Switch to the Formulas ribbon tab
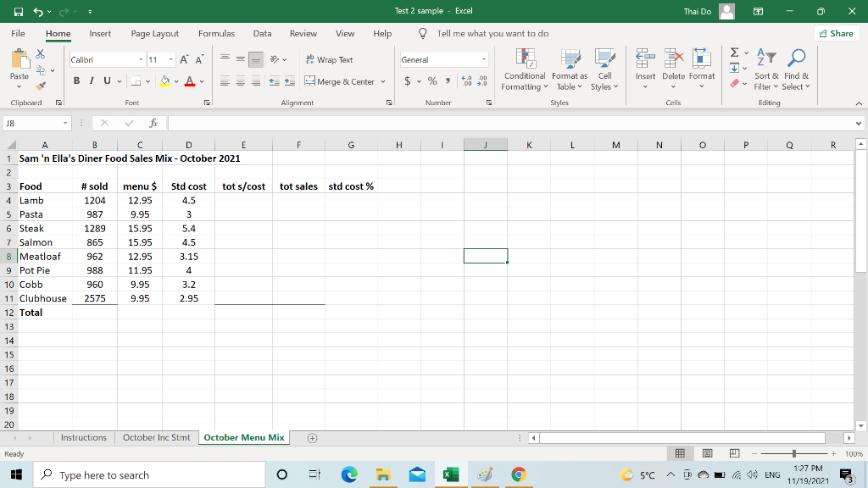This screenshot has height=488, width=868. click(216, 33)
